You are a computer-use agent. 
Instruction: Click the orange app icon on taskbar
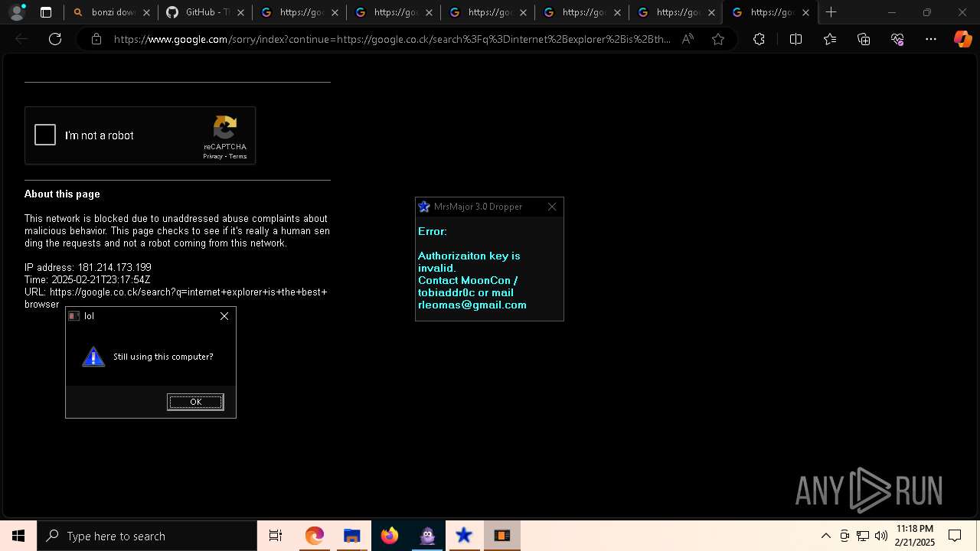click(502, 536)
